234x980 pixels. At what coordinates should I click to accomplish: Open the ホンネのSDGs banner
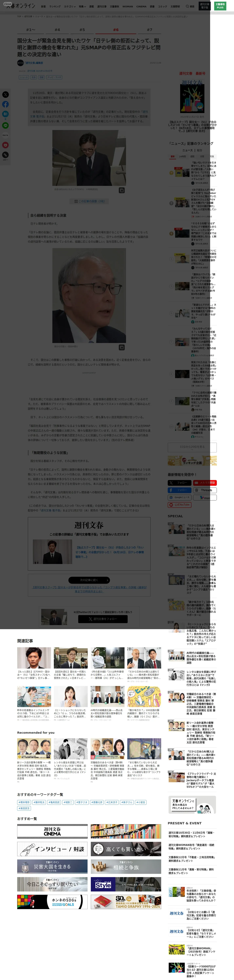point(52,902)
